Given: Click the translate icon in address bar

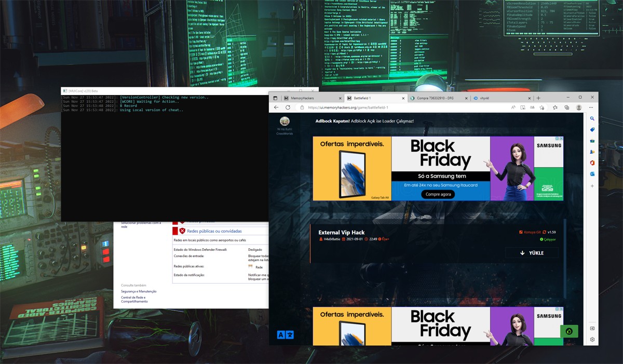Looking at the screenshot, I should [532, 107].
